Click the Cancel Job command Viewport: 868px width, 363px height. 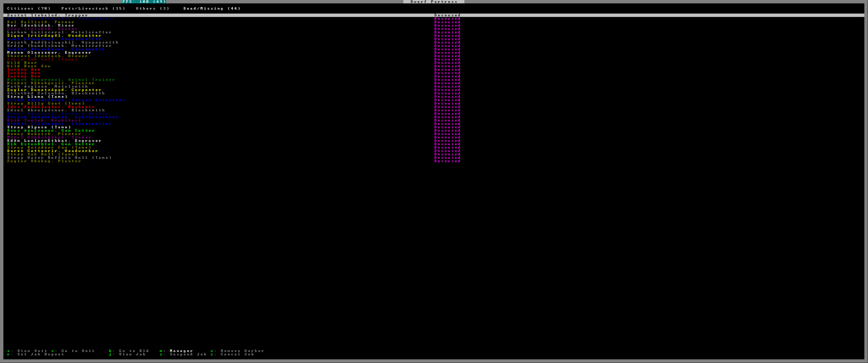(232, 354)
